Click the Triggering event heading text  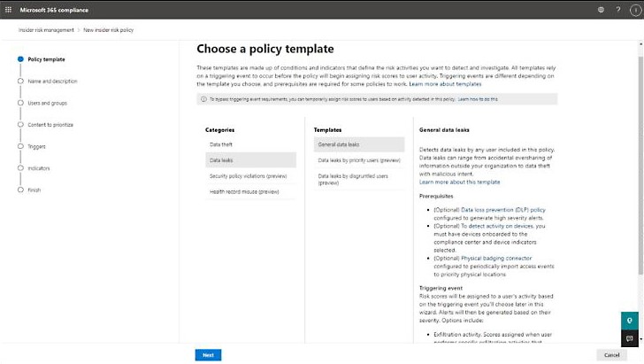(441, 288)
